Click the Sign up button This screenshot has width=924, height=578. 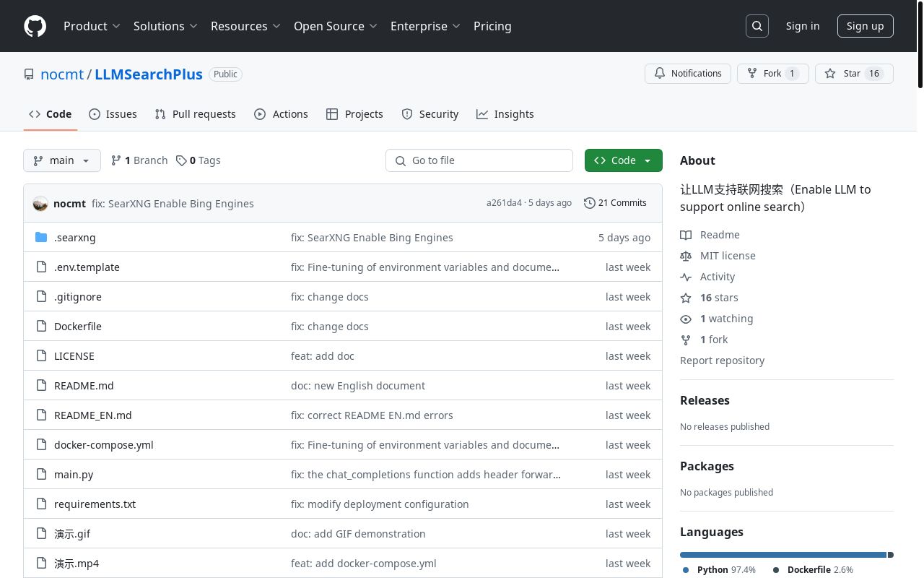(x=865, y=26)
